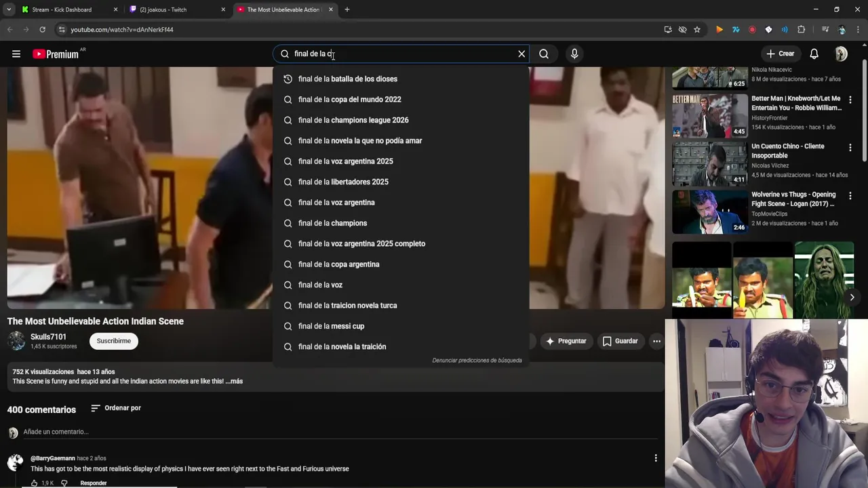Choose 'final de la champions' suggestion
This screenshot has width=868, height=488.
click(401, 223)
